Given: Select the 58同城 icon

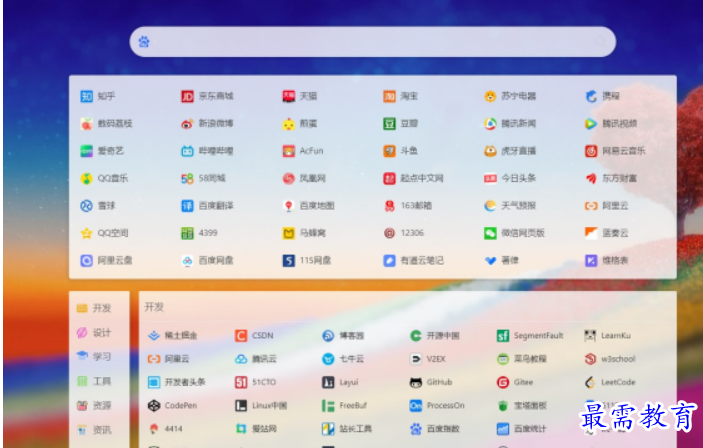Looking at the screenshot, I should click(187, 178).
